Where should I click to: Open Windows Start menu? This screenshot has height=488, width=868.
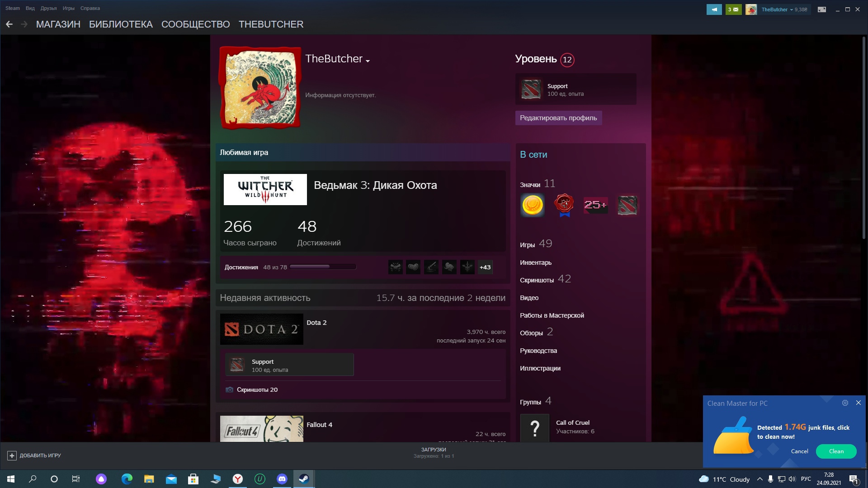click(11, 479)
